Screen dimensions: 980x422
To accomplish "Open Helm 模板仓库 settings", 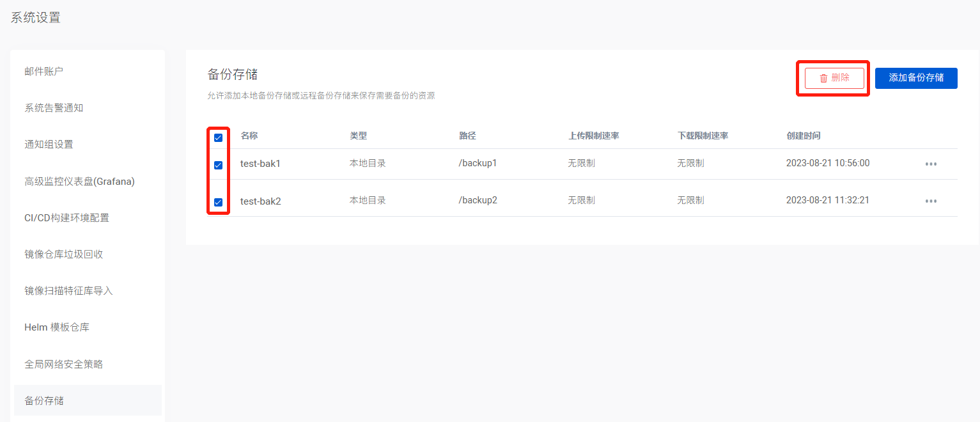I will 57,327.
